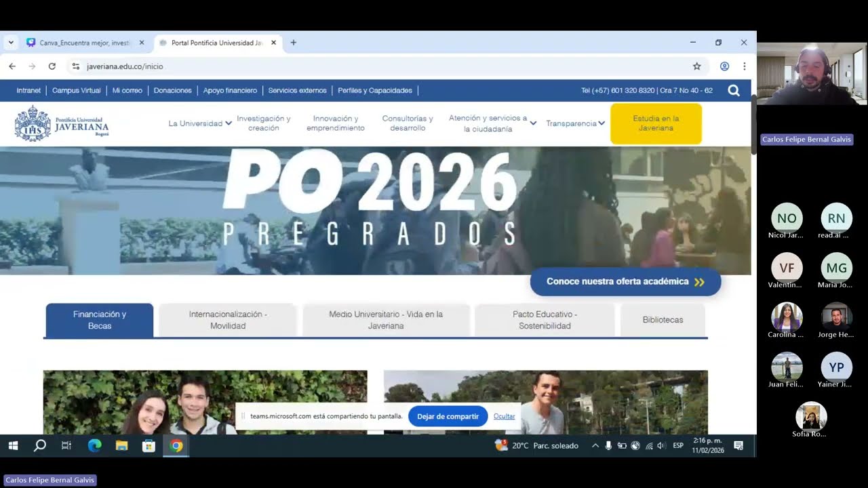The height and width of the screenshot is (488, 868).
Task: Click the address bar URL
Action: (x=125, y=66)
